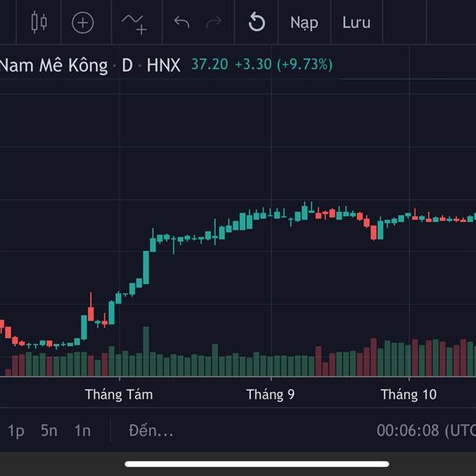Open the Đến... go-to-date option
Screen dimensions: 476x476
(151, 431)
